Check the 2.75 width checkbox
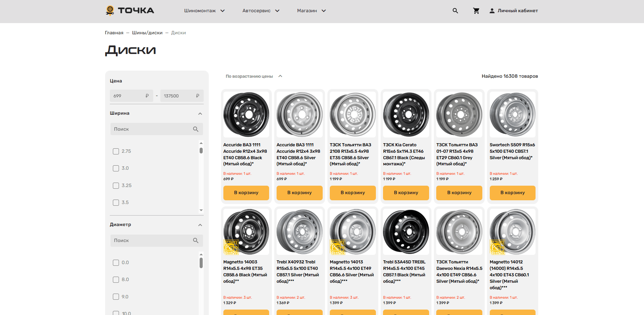 [116, 151]
